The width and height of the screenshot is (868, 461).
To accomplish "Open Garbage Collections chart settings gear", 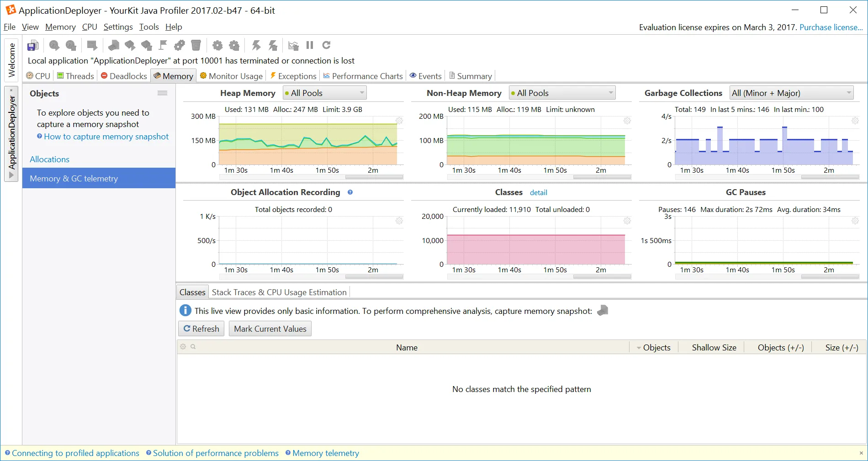I will [x=855, y=121].
